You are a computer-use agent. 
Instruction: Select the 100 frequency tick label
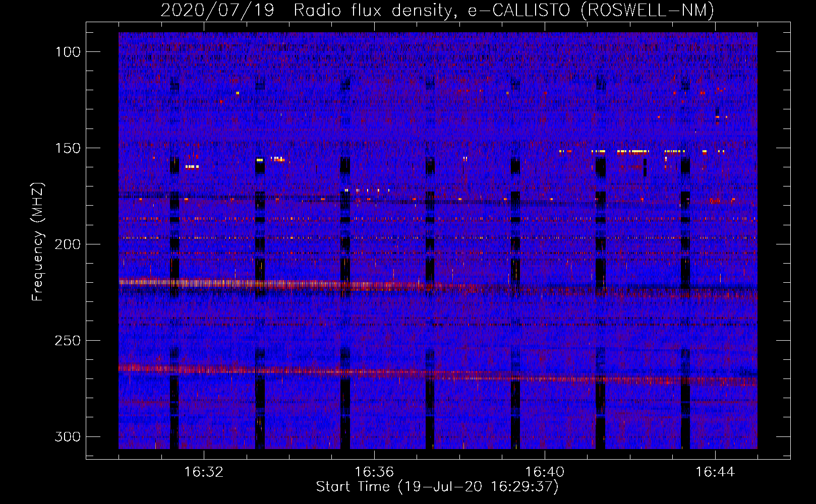pos(68,52)
